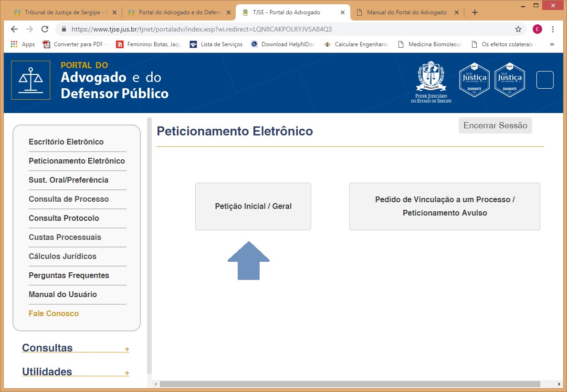Open a new browser tab
Viewport: 567px width, 392px height.
pos(474,12)
